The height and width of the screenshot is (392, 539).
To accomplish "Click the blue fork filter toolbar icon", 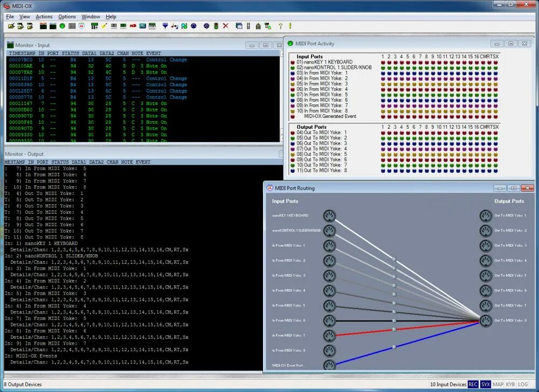I will 165,26.
